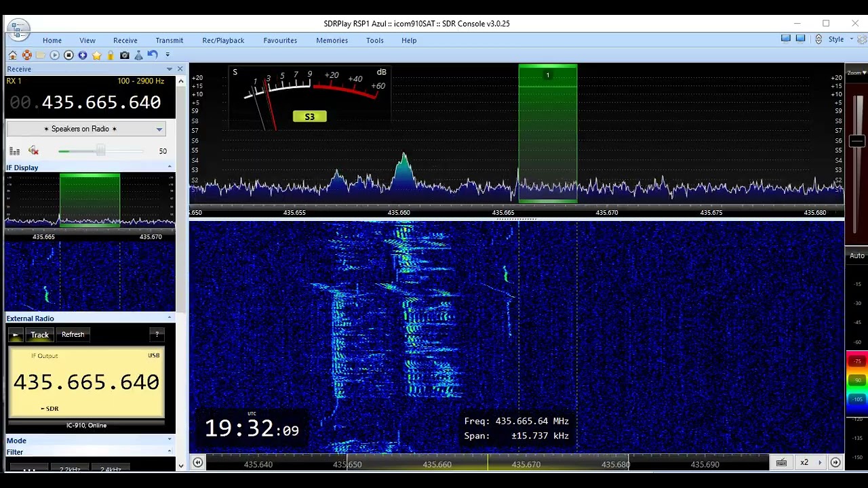Toggle the mute speaker icon

33,151
